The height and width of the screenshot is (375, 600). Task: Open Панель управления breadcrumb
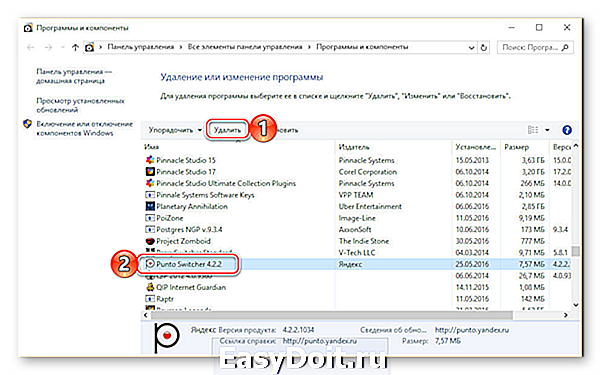click(x=140, y=47)
